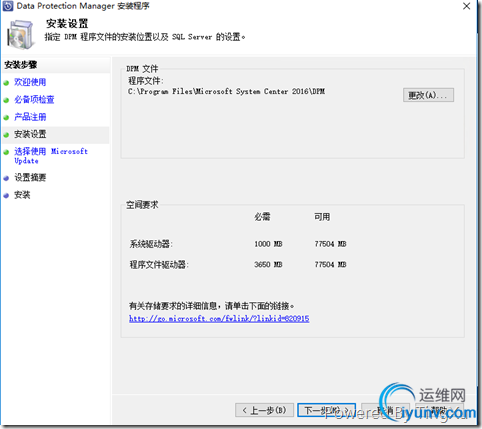
Task: Click the 上一步(B) back button
Action: [264, 410]
